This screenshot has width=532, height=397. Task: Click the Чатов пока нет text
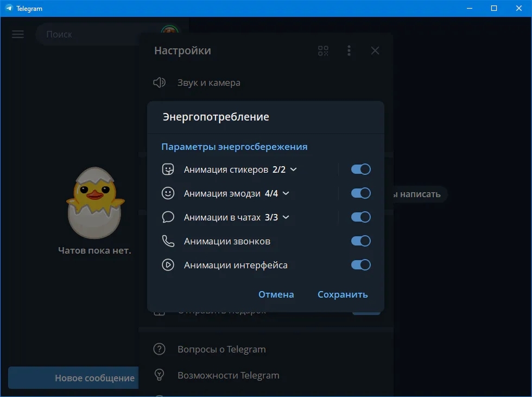[94, 250]
